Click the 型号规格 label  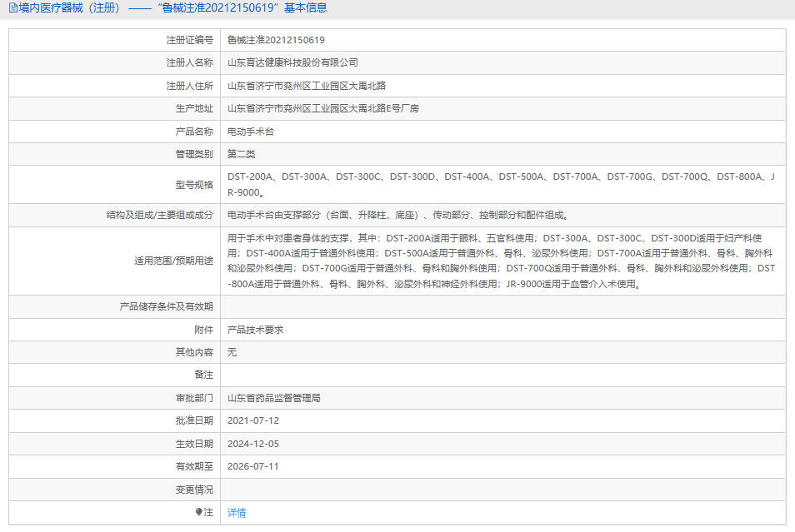tap(194, 185)
